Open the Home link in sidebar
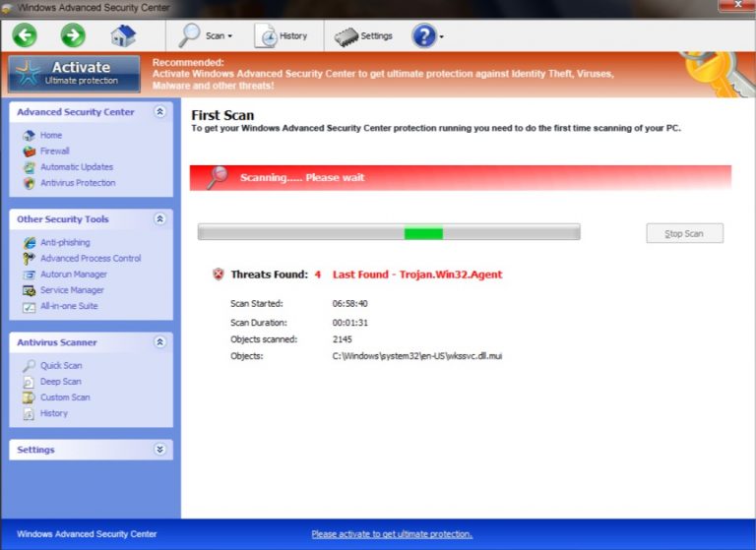The width and height of the screenshot is (756, 550). (51, 135)
